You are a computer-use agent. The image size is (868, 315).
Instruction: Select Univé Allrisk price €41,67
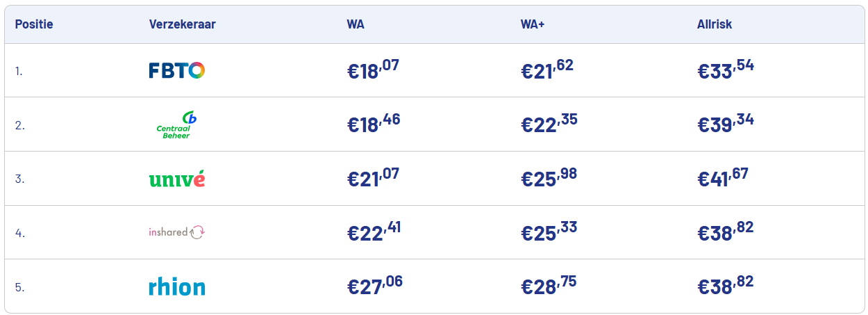(x=723, y=177)
